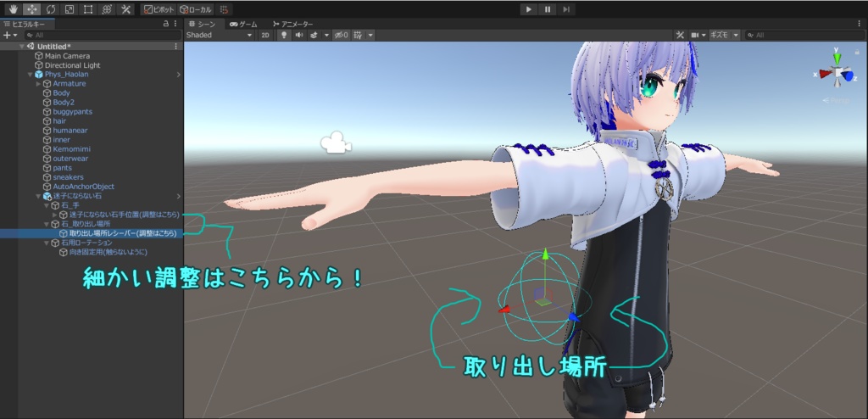The width and height of the screenshot is (868, 419).
Task: Expand the Armature object
Action: coord(38,84)
